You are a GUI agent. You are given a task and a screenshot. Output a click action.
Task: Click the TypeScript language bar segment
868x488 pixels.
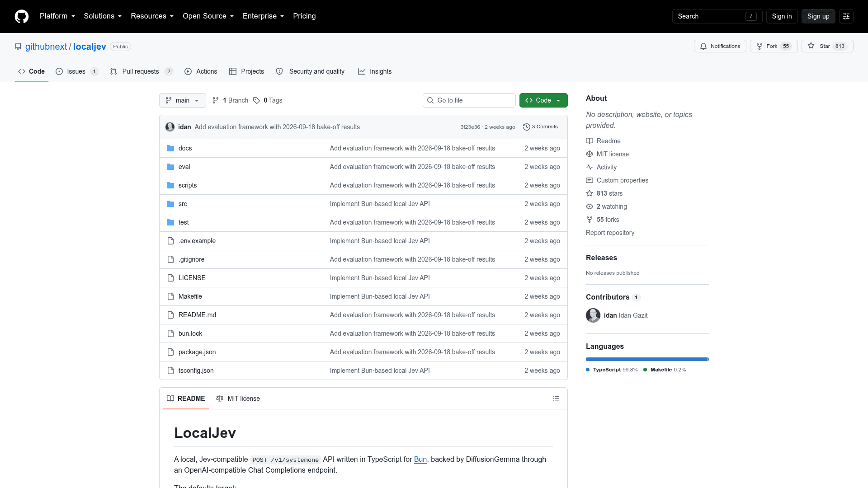pos(646,359)
